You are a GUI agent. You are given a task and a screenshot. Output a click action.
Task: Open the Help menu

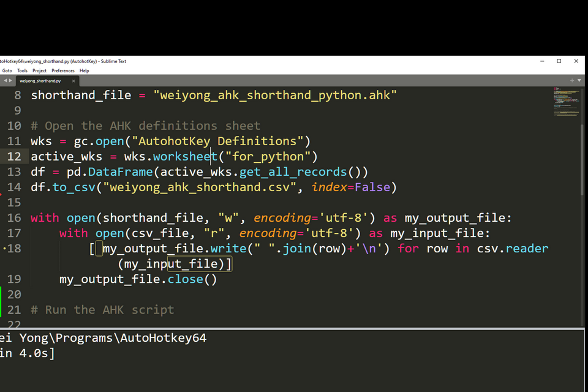(84, 70)
